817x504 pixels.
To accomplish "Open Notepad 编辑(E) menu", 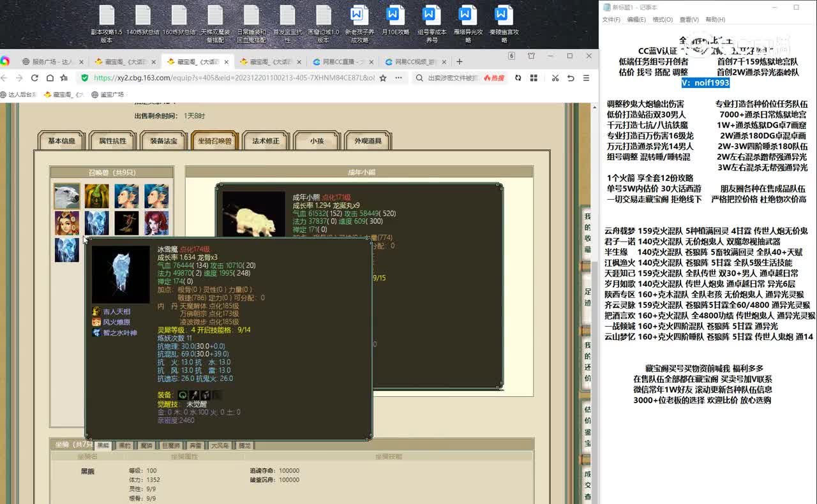I will coord(636,20).
